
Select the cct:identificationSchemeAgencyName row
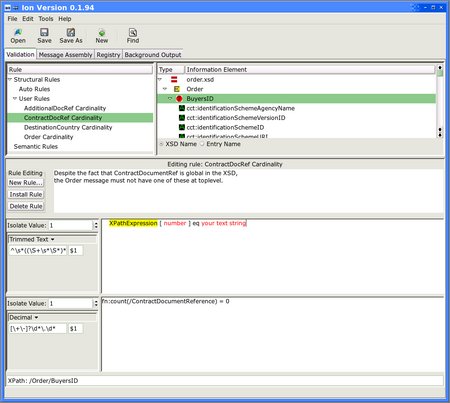(297, 108)
